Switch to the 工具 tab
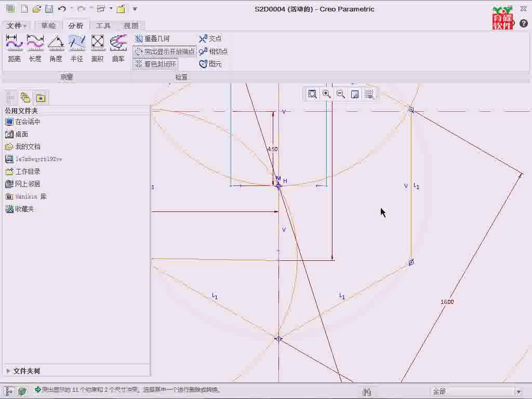This screenshot has height=399, width=532. pyautogui.click(x=103, y=25)
